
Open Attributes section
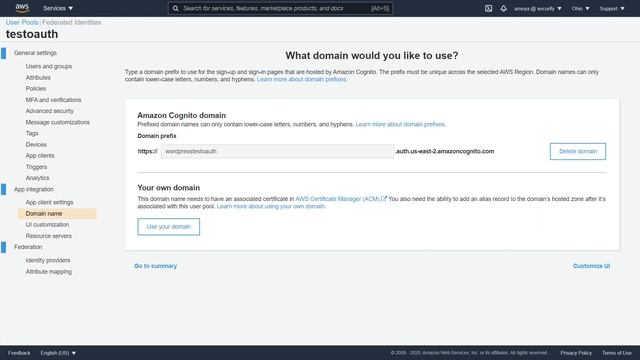38,78
